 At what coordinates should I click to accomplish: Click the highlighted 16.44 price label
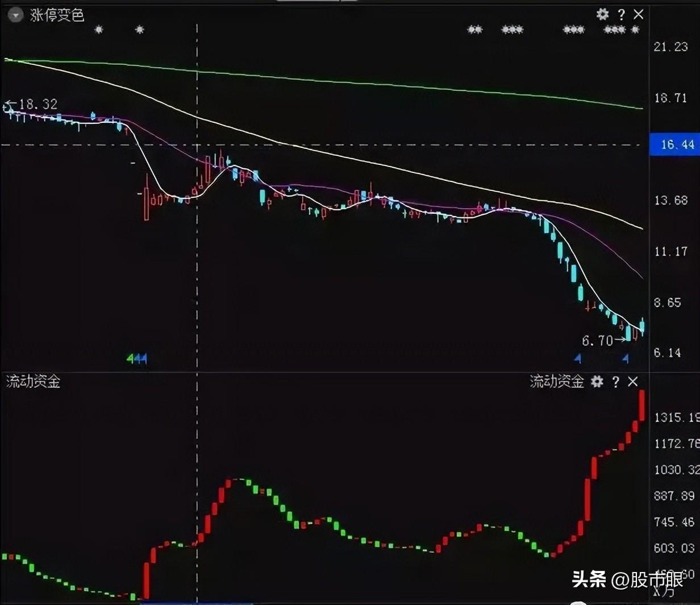coord(673,144)
